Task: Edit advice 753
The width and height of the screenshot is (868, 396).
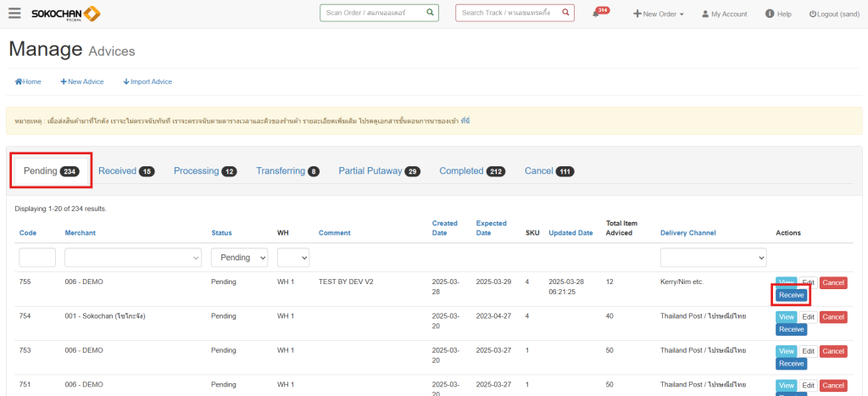Action: [809, 351]
